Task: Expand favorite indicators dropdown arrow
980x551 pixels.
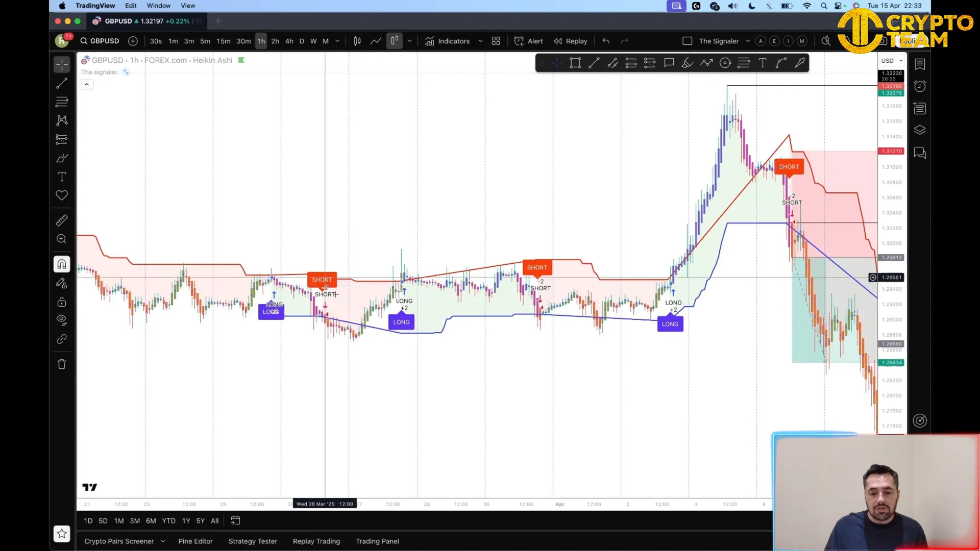Action: pos(480,41)
